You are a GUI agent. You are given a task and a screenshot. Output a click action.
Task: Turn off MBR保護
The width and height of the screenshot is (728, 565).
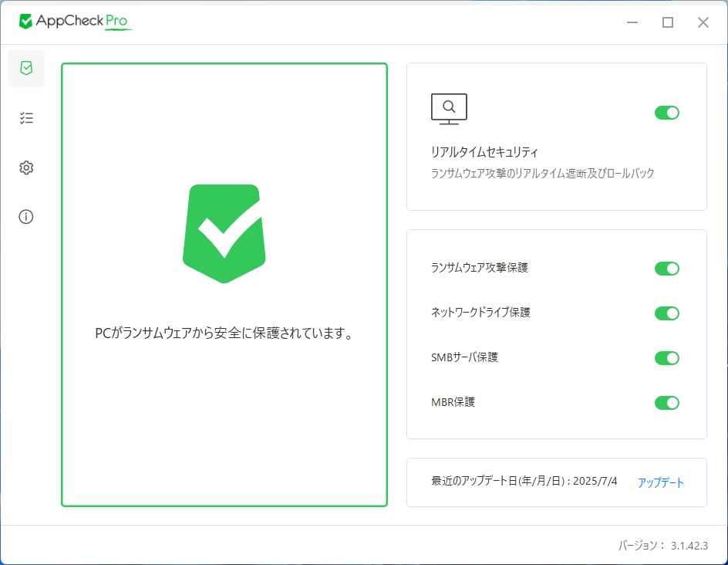tap(666, 402)
